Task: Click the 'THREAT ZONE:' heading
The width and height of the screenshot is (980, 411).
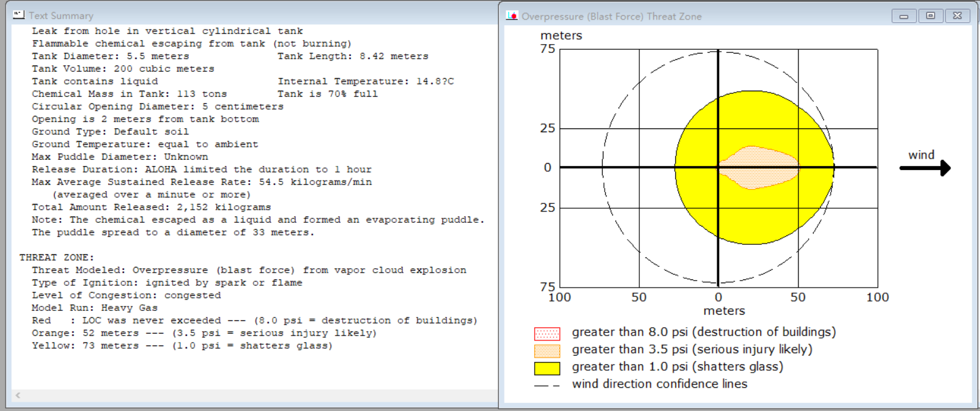Action: 57,257
